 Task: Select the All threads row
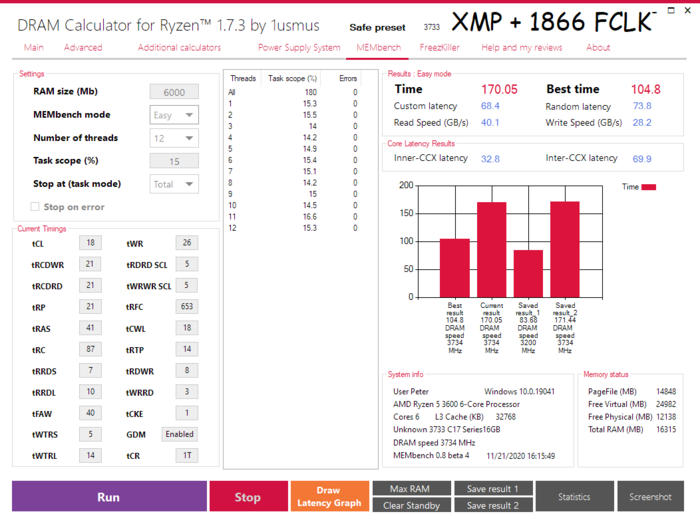pos(295,92)
